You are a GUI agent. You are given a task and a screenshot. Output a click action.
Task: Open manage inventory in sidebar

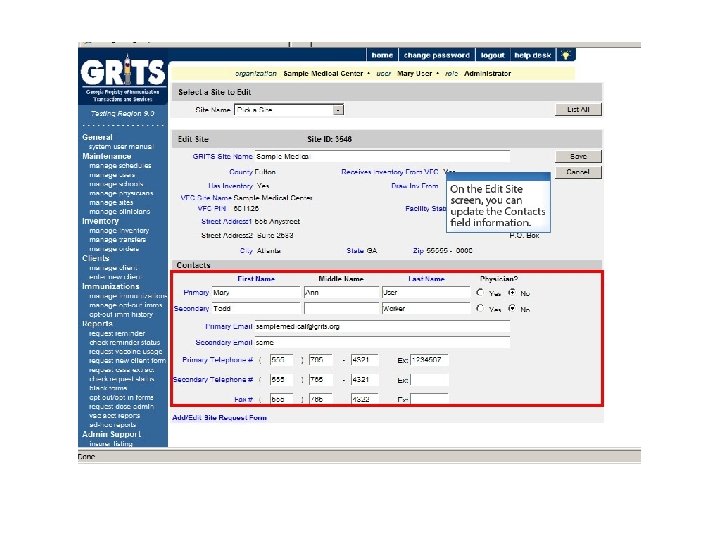pyautogui.click(x=119, y=231)
